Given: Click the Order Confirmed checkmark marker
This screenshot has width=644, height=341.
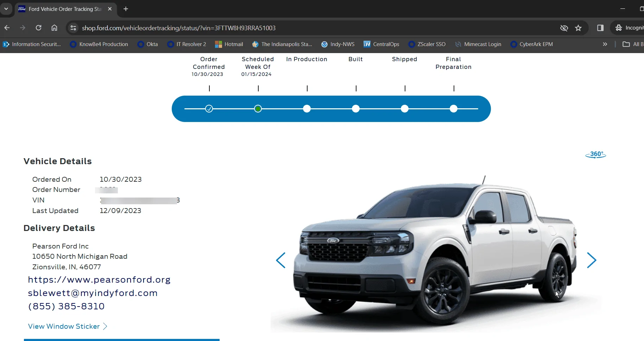Looking at the screenshot, I should click(x=209, y=109).
